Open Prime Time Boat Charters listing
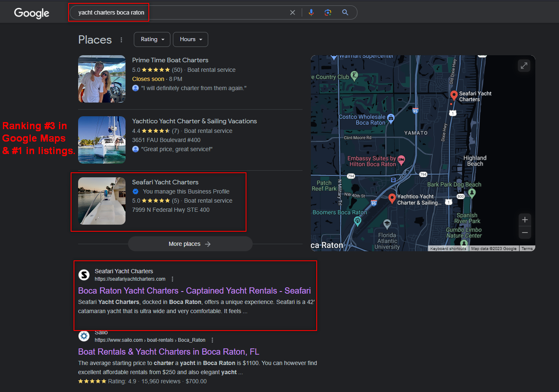Screen dimensions: 559x392 [170, 60]
